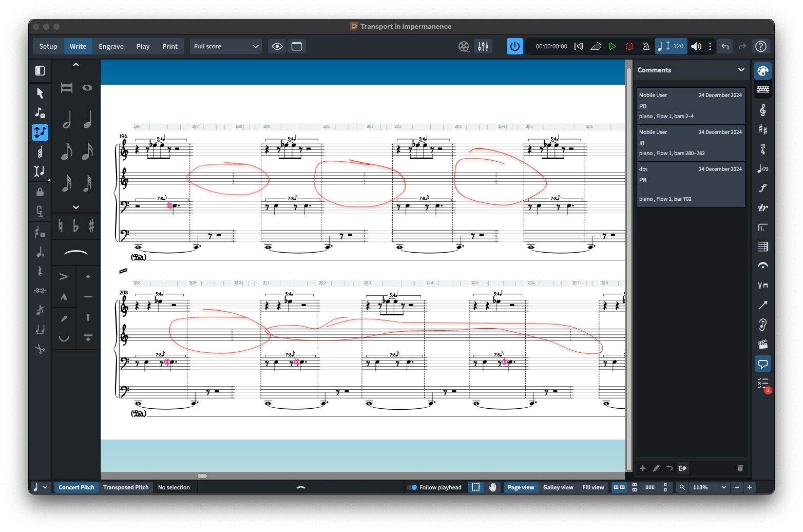This screenshot has height=532, width=803.
Task: Select the double whole note duration
Action: pyautogui.click(x=66, y=88)
